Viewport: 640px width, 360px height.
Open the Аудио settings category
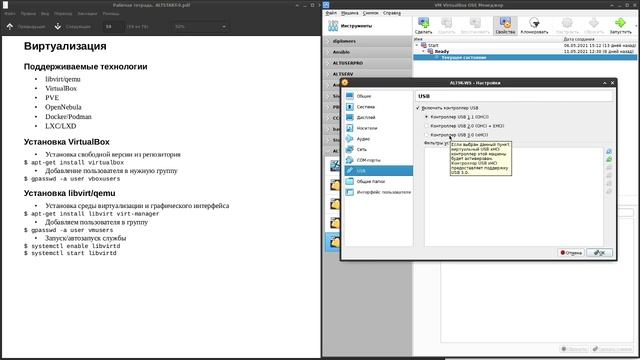[x=379, y=139]
